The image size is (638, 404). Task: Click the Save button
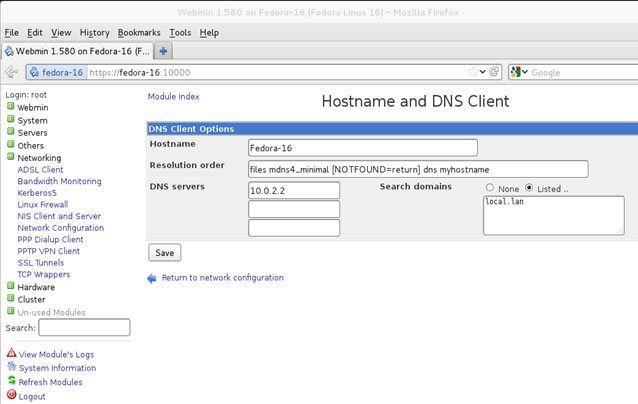point(165,253)
